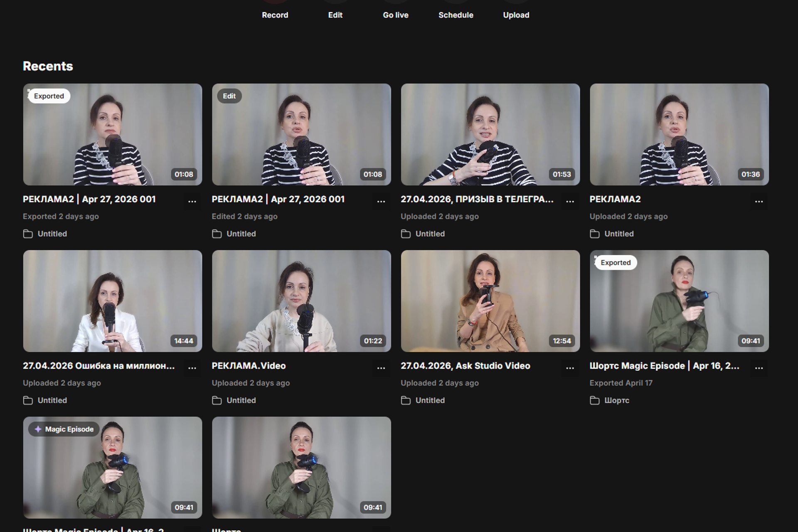
Task: Open the Untitled folder under Ошибка на миллион
Action: pos(45,400)
